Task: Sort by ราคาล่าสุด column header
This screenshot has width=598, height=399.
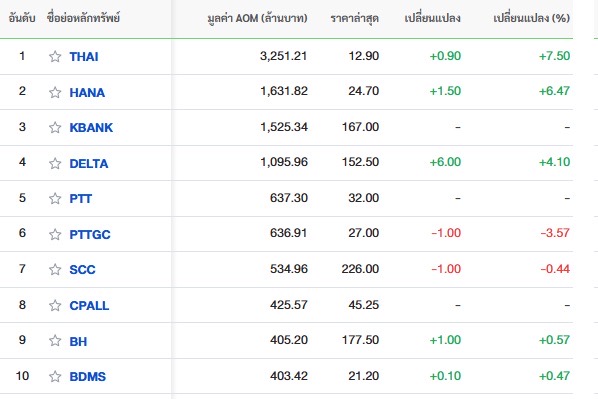Action: pos(355,18)
